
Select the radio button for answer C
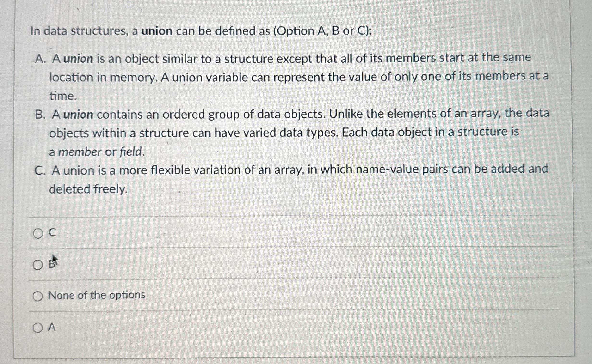[x=38, y=234]
